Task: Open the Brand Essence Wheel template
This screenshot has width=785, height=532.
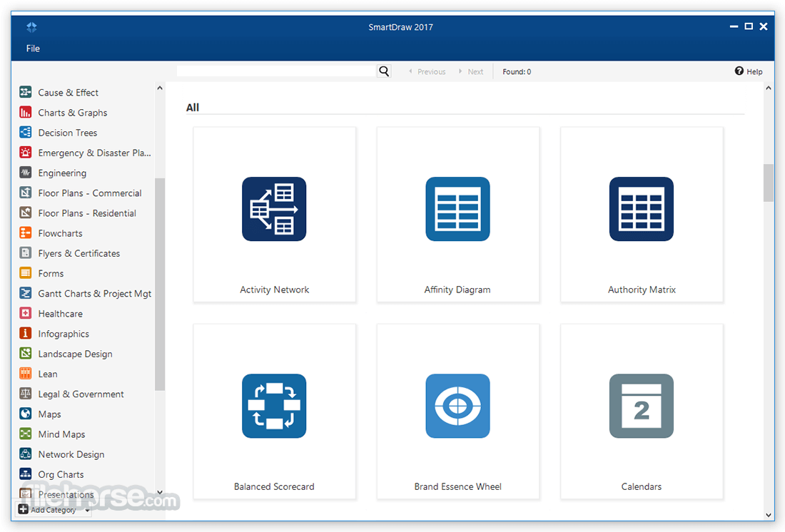Action: [x=457, y=411]
